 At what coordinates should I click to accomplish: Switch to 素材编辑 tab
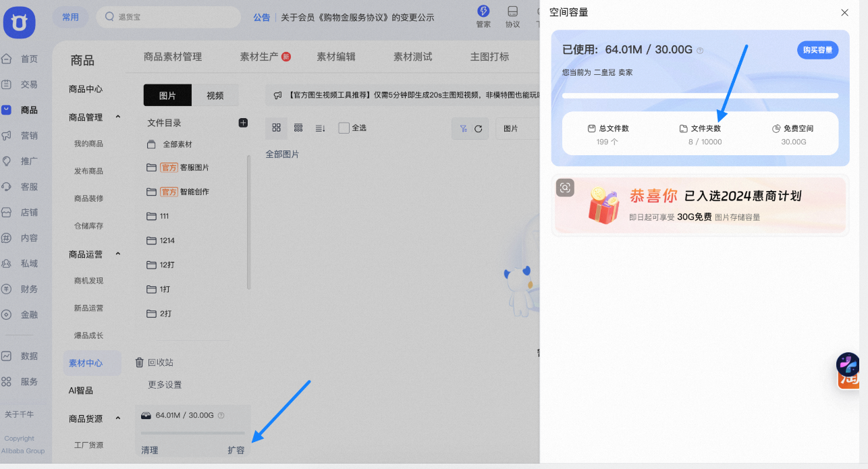[336, 57]
